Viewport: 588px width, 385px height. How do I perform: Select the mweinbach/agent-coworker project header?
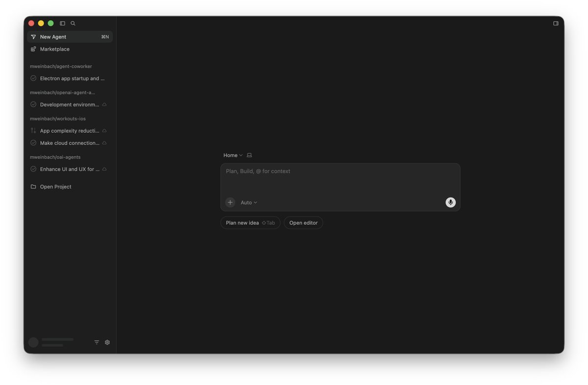pyautogui.click(x=61, y=66)
